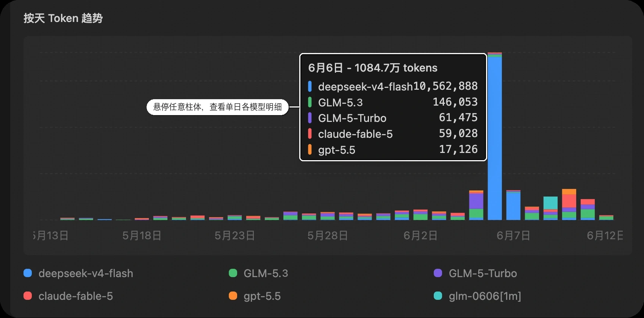Toggle the deepseek-v4-flash series legend label
Viewport: 644px width, 318px height.
86,273
